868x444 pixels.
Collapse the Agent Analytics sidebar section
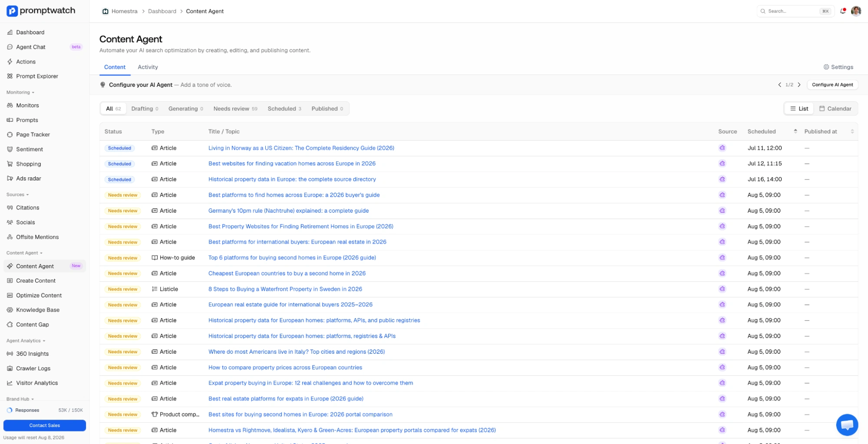click(26, 341)
